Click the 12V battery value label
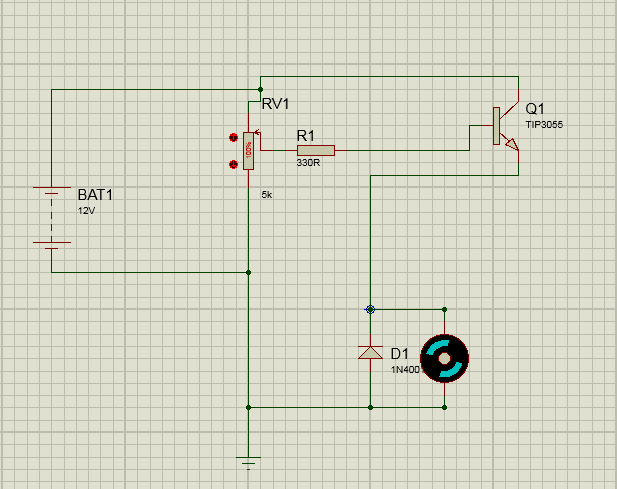This screenshot has width=617, height=489. (x=86, y=211)
